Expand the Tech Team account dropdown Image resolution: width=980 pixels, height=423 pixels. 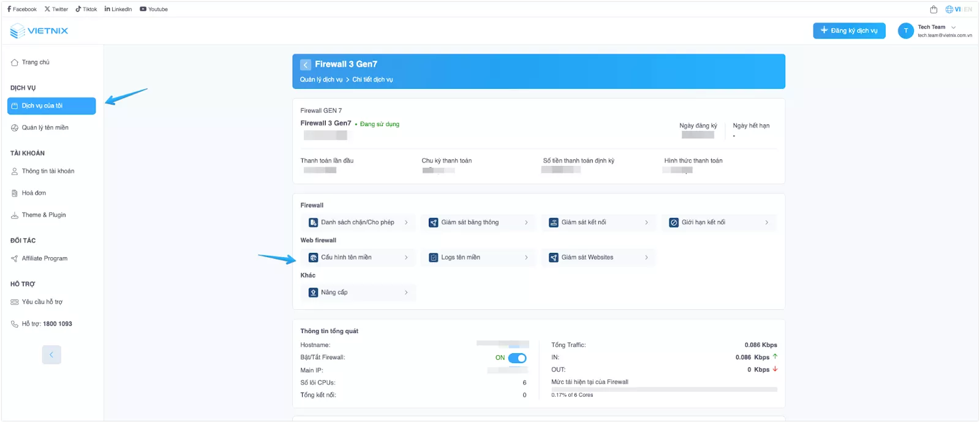[x=953, y=27]
